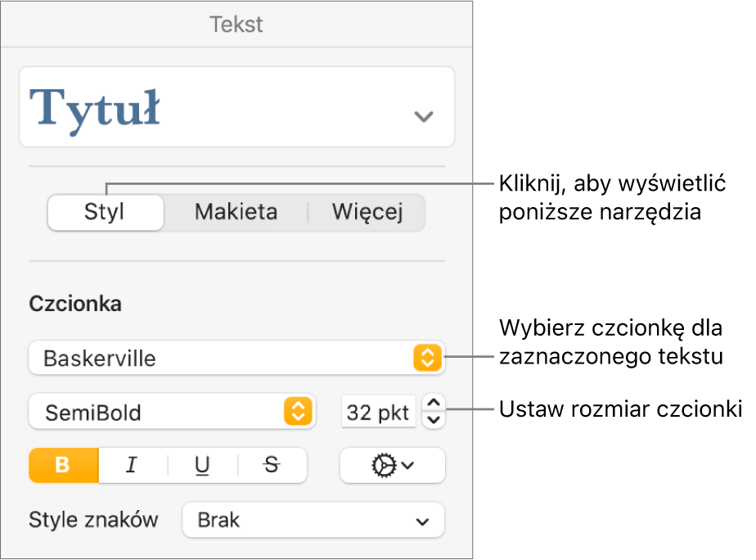Image resolution: width=756 pixels, height=560 pixels.
Task: Toggle Italic formatting button
Action: (133, 466)
